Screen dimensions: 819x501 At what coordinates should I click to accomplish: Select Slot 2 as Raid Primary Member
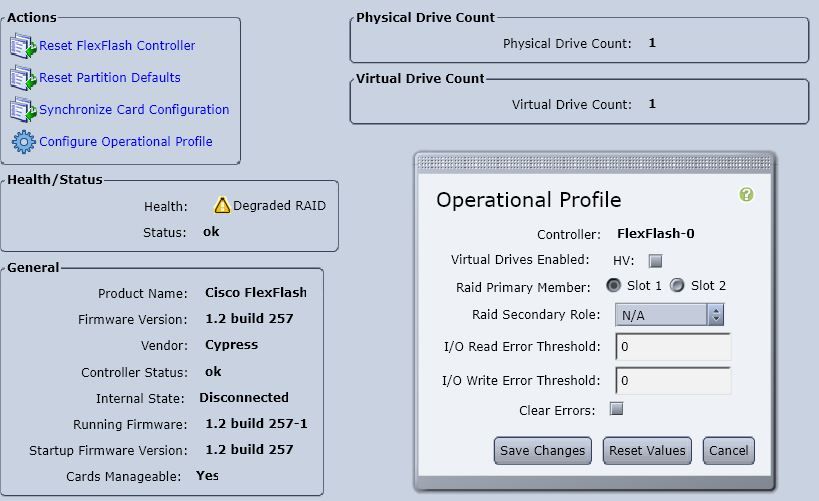(x=677, y=285)
